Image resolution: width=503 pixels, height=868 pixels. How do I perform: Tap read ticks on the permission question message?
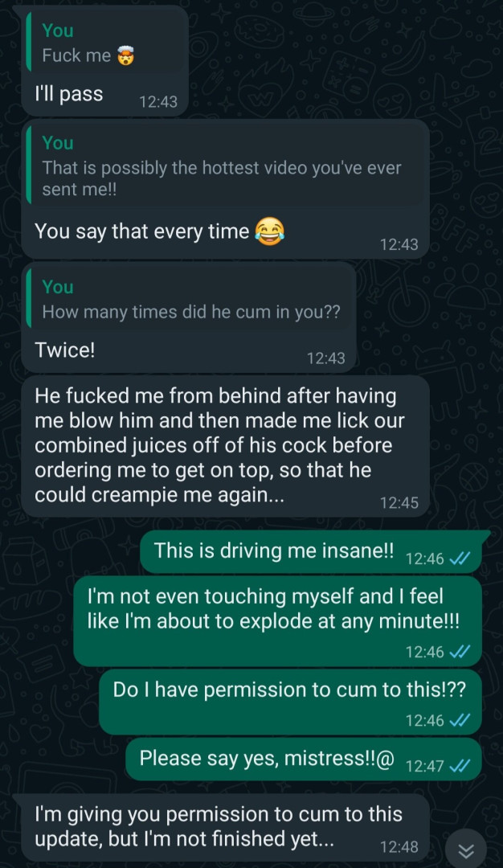[460, 720]
